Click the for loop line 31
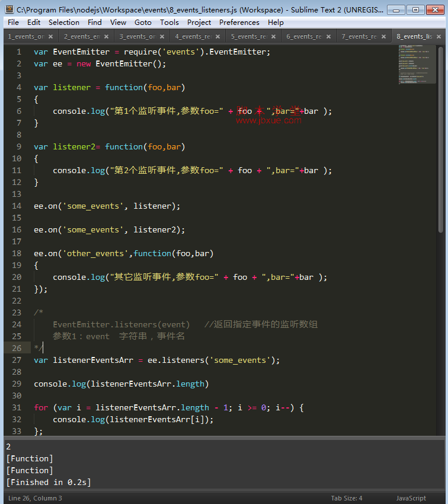448x504 pixels. [169, 407]
